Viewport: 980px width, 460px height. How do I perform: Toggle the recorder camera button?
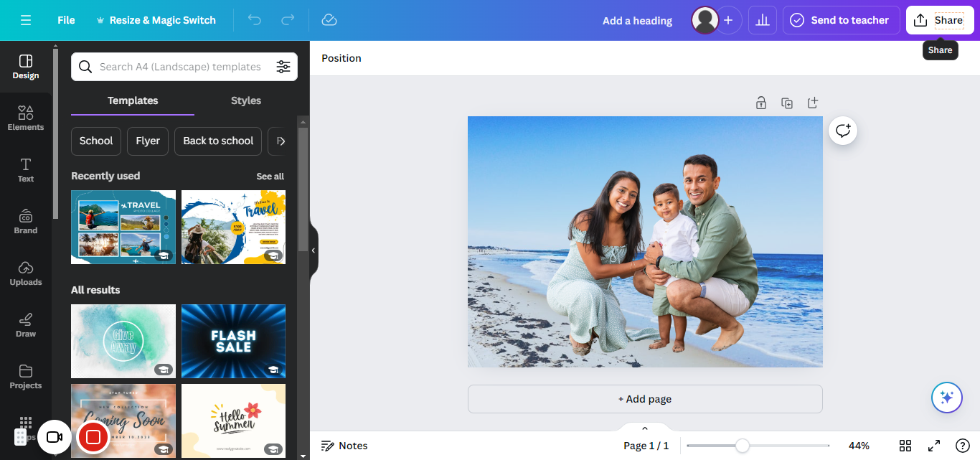[55, 437]
